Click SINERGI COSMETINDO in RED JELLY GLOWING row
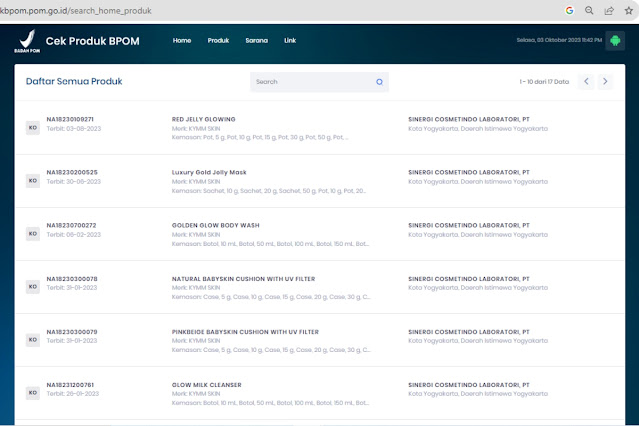The width and height of the screenshot is (639, 426). point(469,119)
